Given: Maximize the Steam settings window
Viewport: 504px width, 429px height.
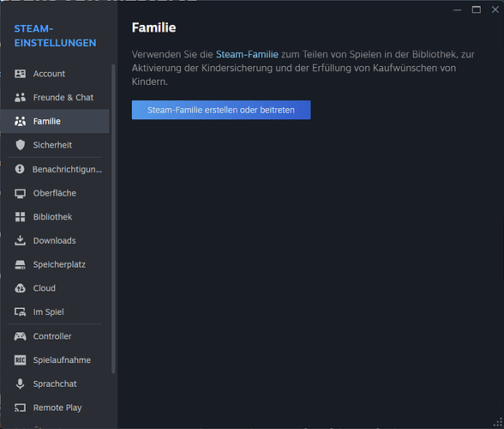Looking at the screenshot, I should [477, 9].
